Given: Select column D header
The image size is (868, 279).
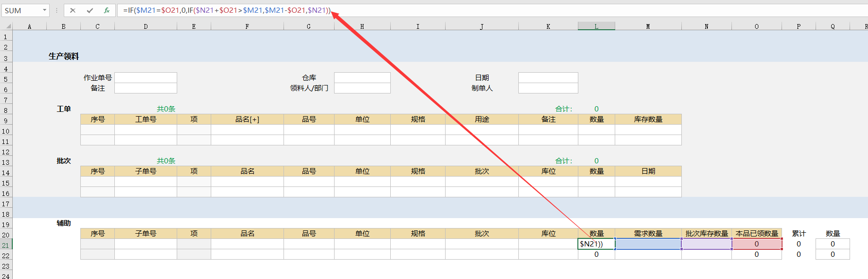Looking at the screenshot, I should (x=146, y=26).
